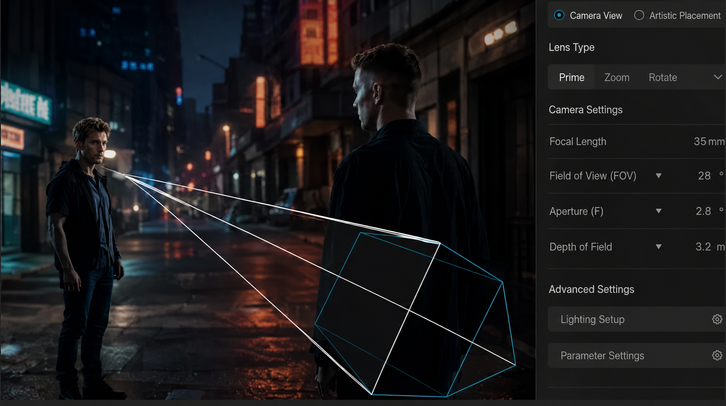Click the Camera Settings heading
The image size is (726, 406).
click(x=585, y=110)
